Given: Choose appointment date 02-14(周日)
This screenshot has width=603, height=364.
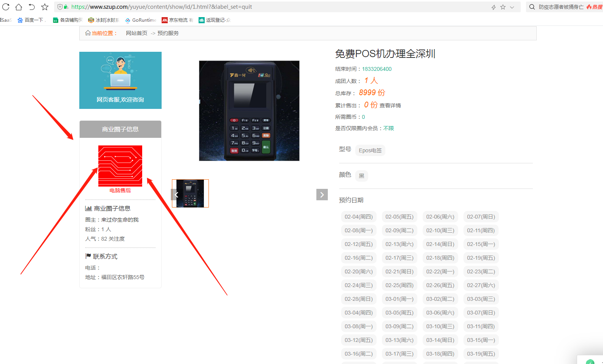Looking at the screenshot, I should [x=440, y=244].
